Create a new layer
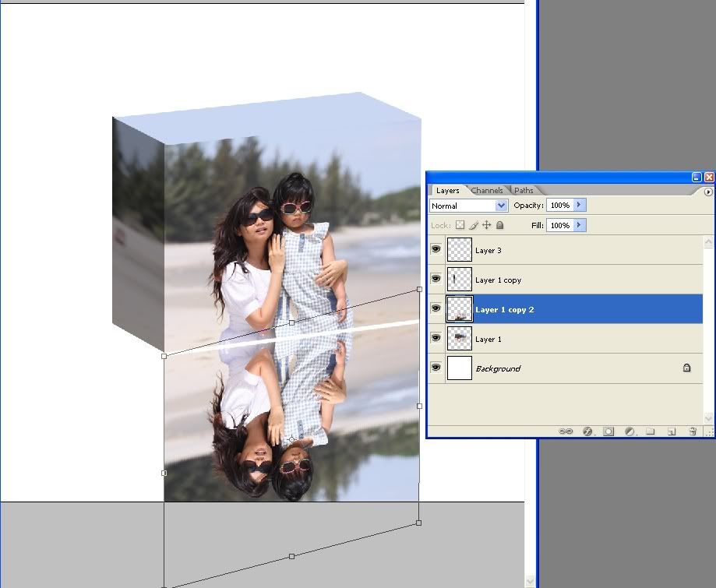This screenshot has width=716, height=588. [671, 431]
